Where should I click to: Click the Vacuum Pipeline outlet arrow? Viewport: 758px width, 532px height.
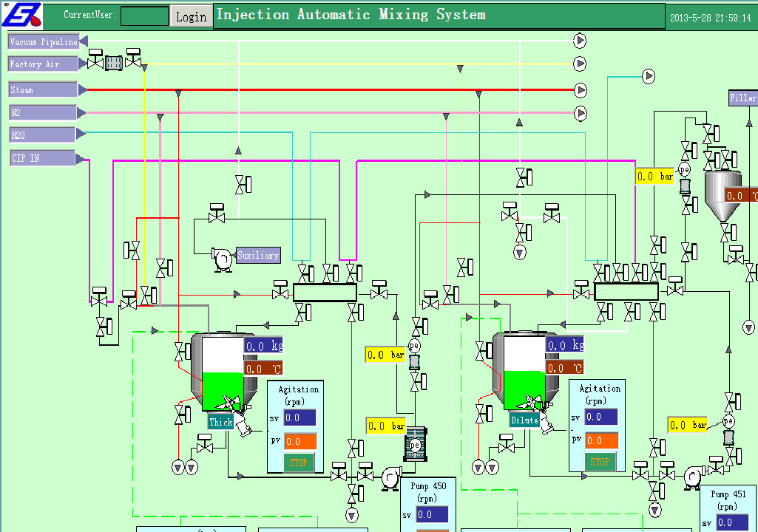pos(580,40)
